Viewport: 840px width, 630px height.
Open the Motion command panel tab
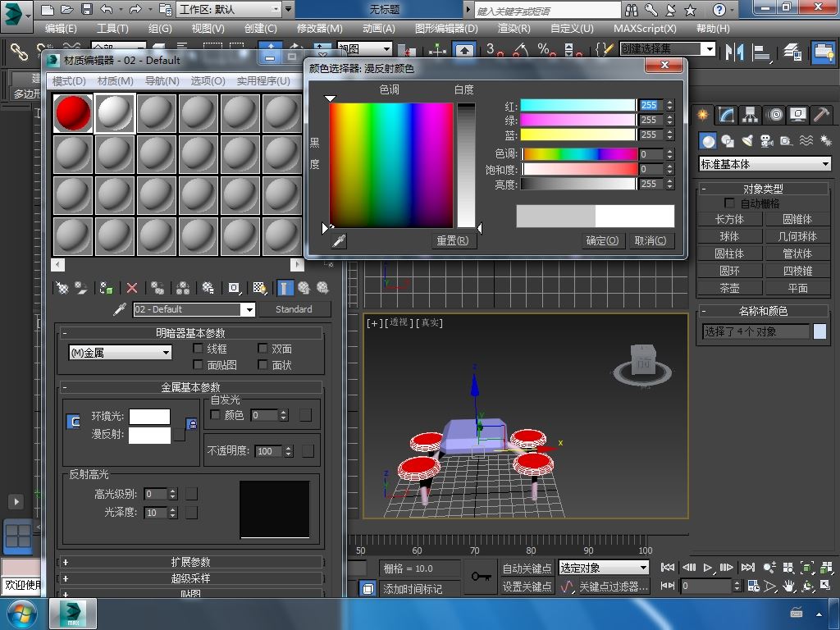click(x=774, y=114)
